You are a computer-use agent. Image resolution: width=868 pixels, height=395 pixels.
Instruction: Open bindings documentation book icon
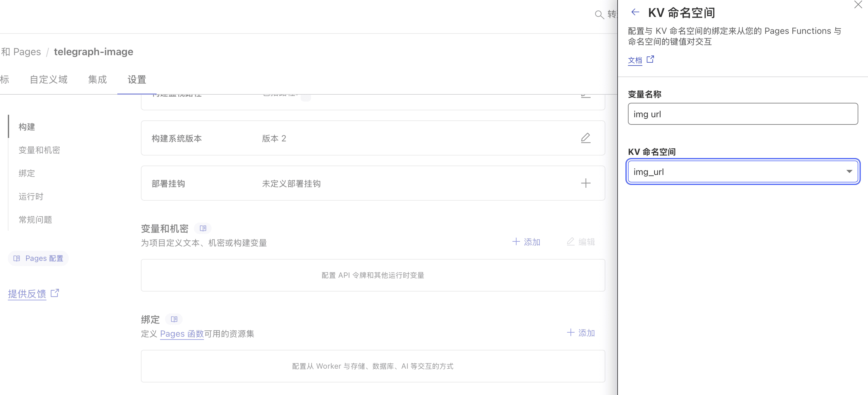174,319
